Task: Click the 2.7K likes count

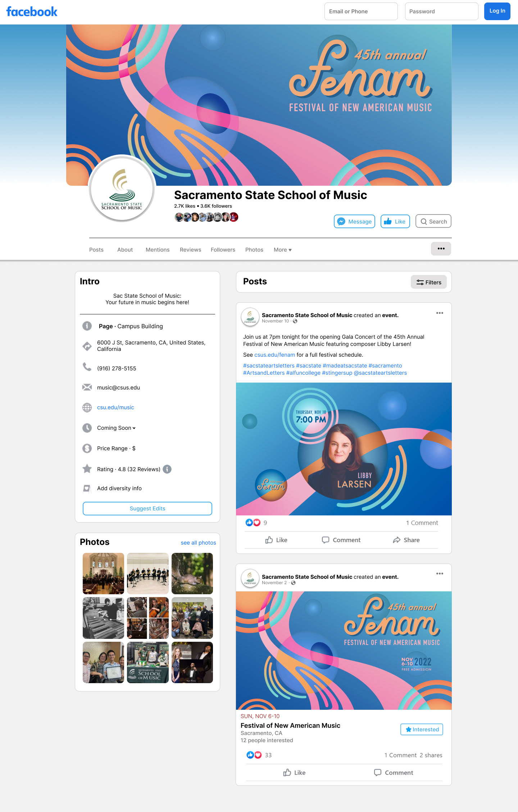Action: click(185, 206)
